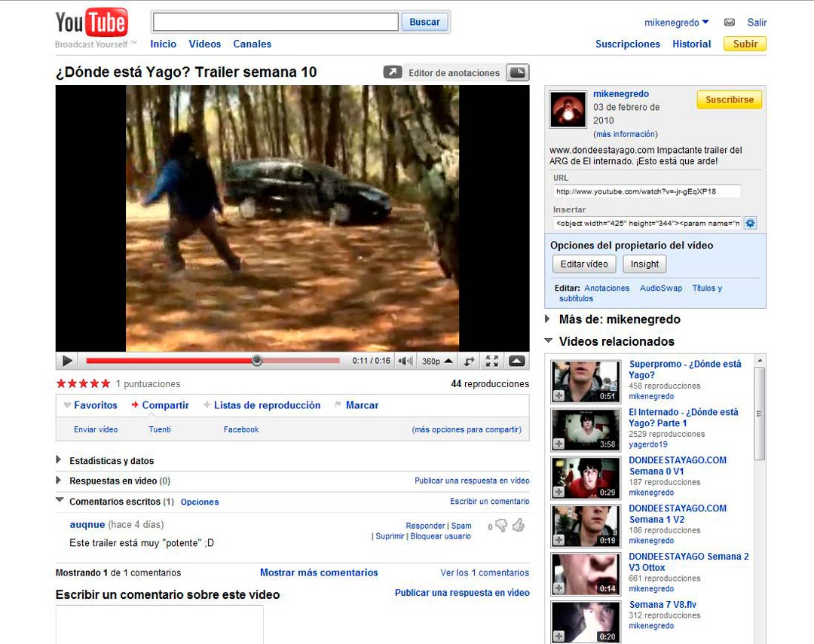Click the pop-out arrow icon above the video
This screenshot has height=644, width=814.
[393, 72]
